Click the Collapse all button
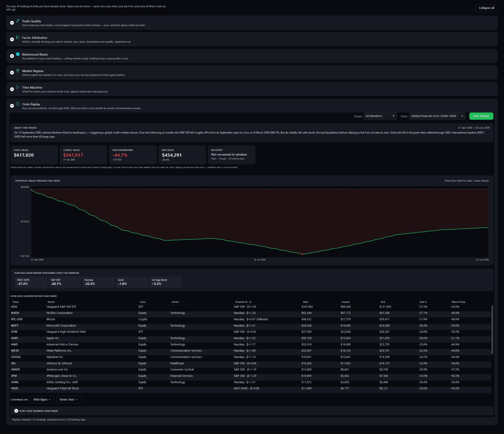This screenshot has height=434, width=504. pos(487,8)
